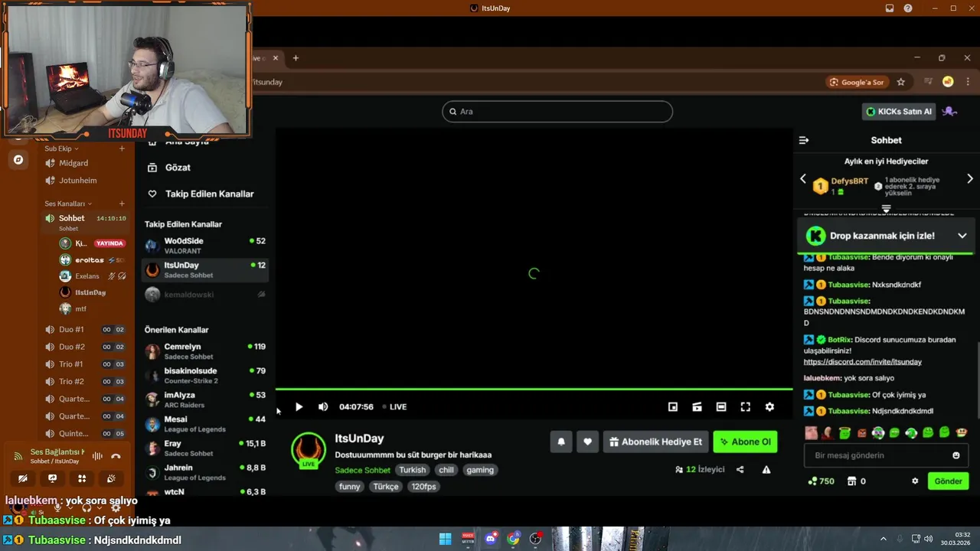The width and height of the screenshot is (980, 551).
Task: Open Discord soundboard button
Action: tap(111, 478)
